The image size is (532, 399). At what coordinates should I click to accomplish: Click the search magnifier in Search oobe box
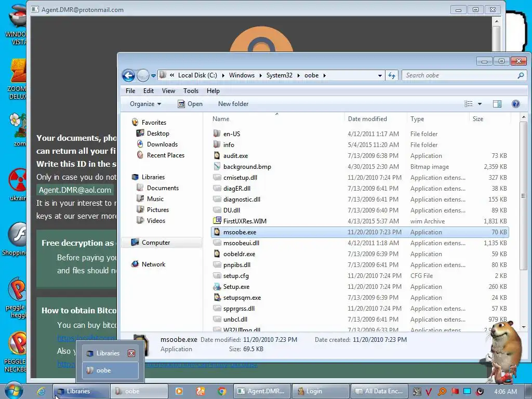tap(521, 75)
